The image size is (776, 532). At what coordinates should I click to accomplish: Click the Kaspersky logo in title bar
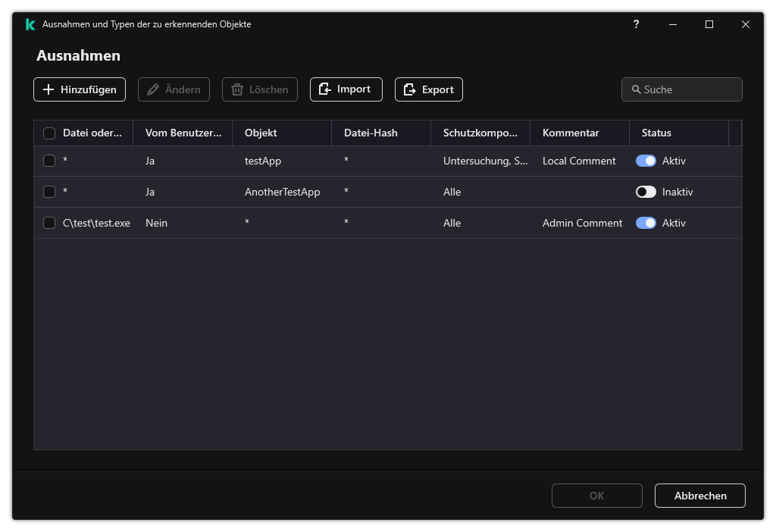[x=30, y=24]
